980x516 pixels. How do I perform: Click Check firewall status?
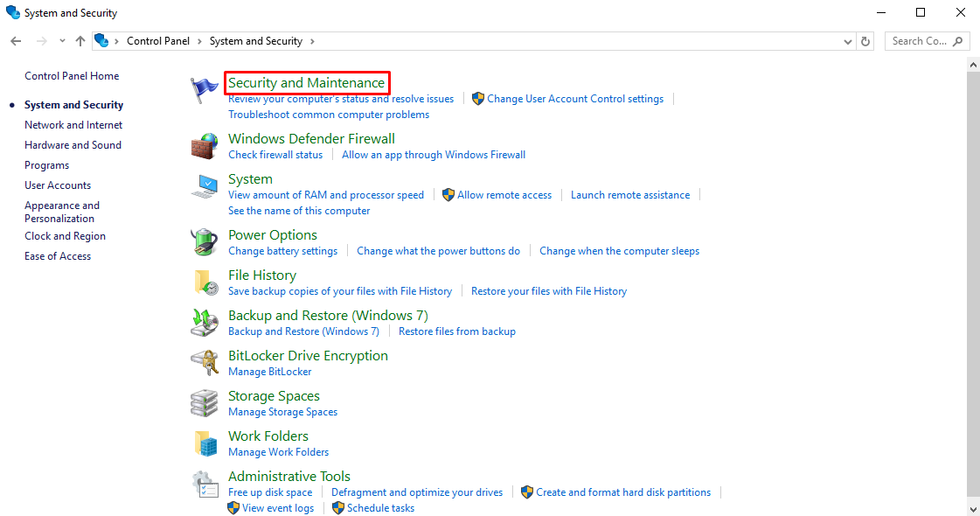(275, 155)
